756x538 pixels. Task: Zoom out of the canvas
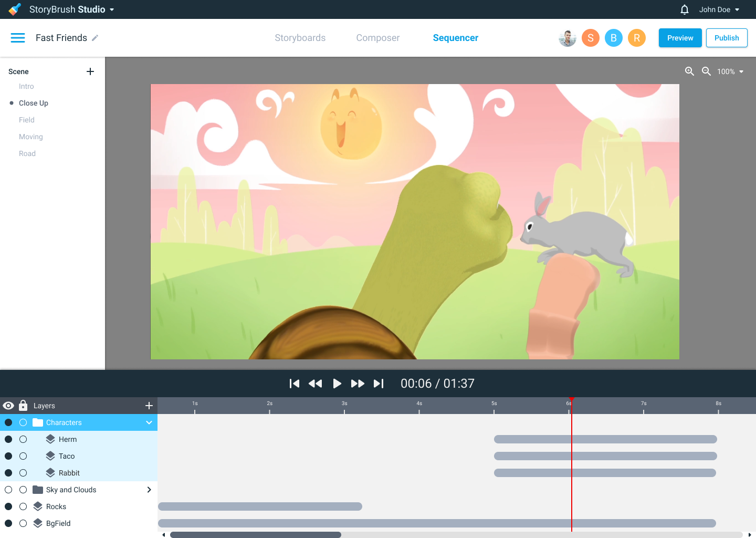706,71
